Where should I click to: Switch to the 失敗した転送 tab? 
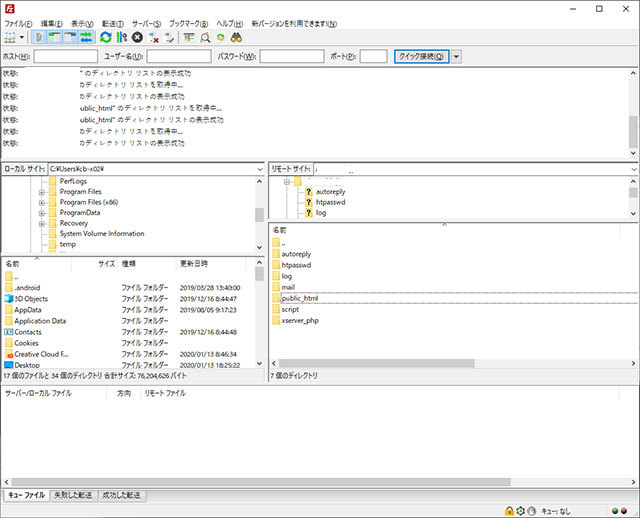(x=73, y=495)
